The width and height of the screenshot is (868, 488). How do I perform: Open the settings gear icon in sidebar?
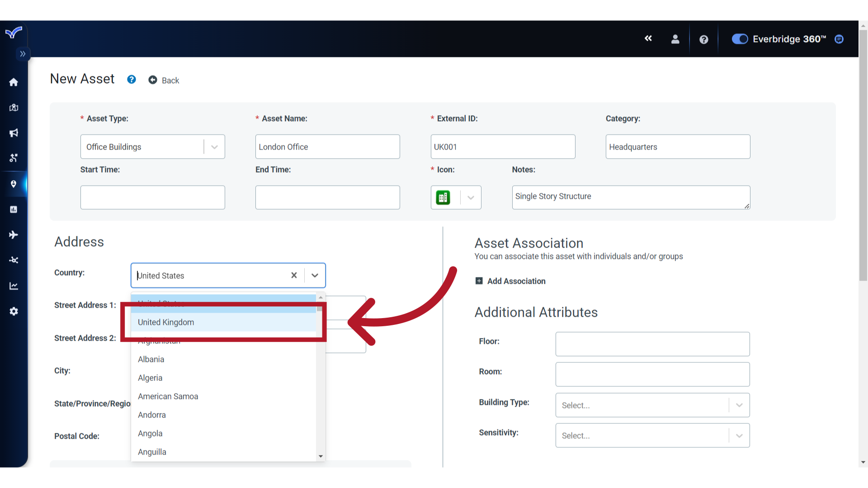click(x=14, y=311)
